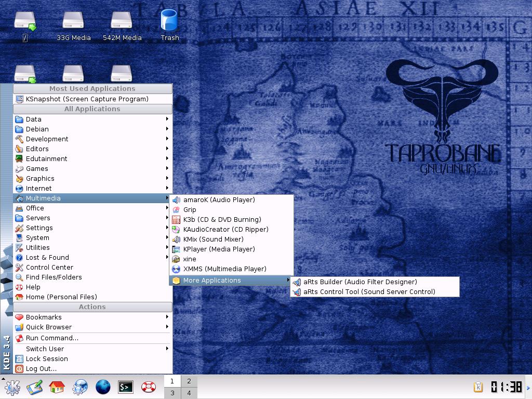Click the Klipper clipboard tray icon

pyautogui.click(x=478, y=387)
